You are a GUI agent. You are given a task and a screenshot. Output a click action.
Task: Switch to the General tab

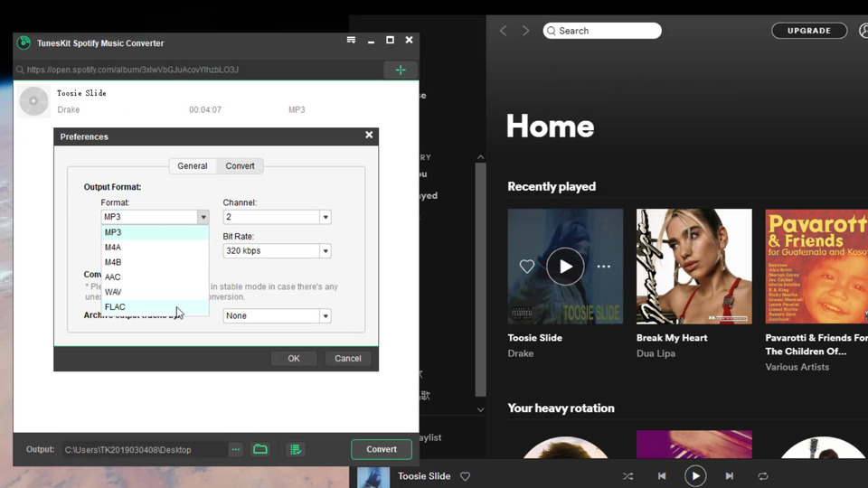192,166
